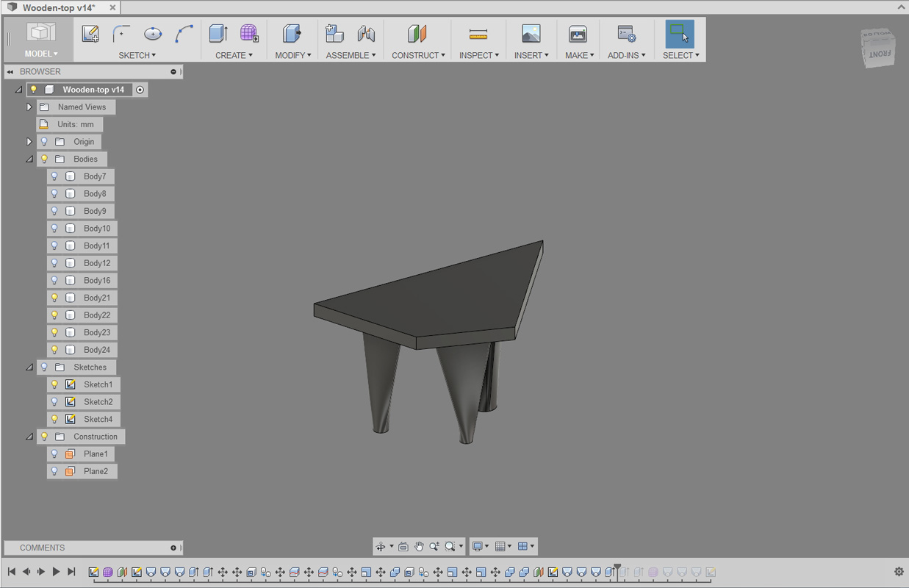The height and width of the screenshot is (588, 909).
Task: Select Sketch4 in the browser tree
Action: click(x=98, y=420)
